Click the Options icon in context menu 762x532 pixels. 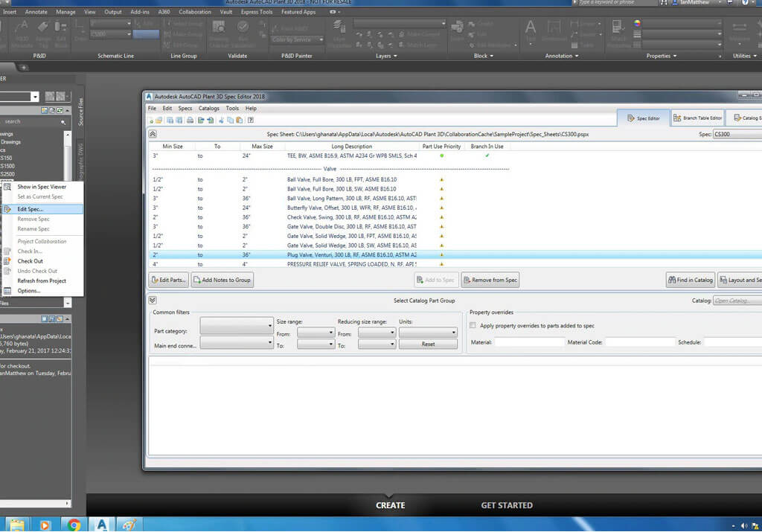point(7,291)
